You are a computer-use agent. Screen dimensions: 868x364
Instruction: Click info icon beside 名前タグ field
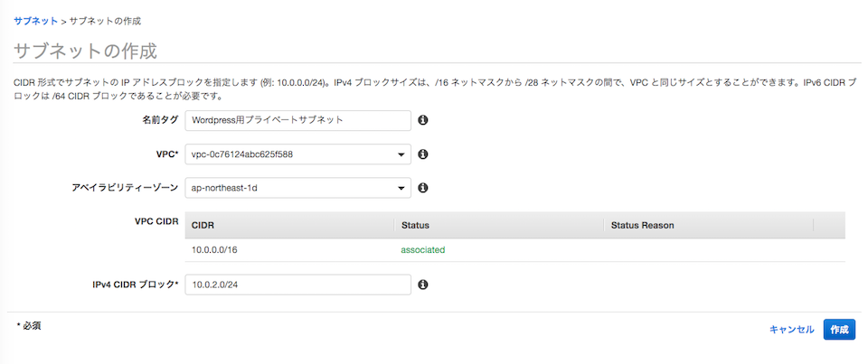(x=423, y=120)
